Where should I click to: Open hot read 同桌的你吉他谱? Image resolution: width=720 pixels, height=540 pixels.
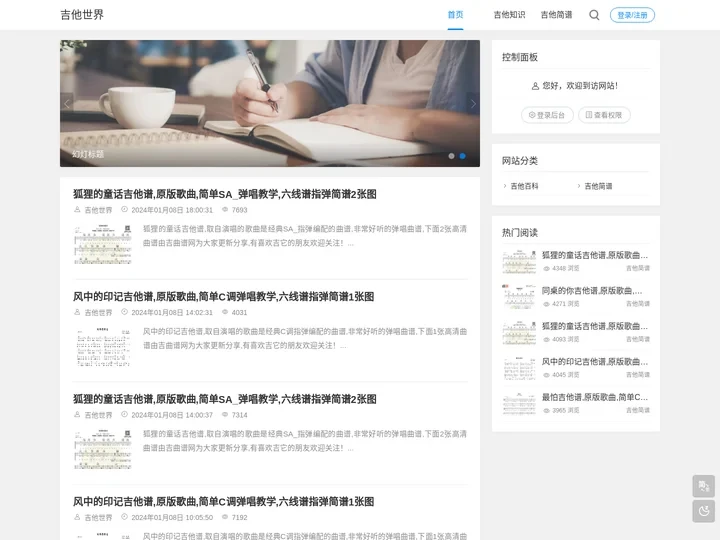[592, 291]
